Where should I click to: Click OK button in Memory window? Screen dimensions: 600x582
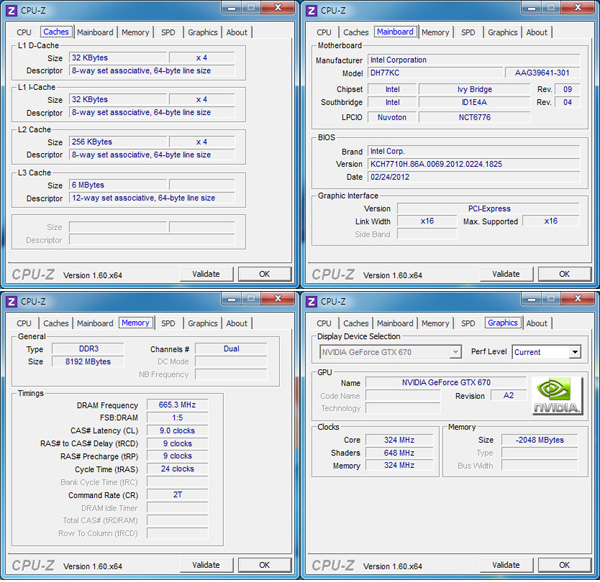264,565
